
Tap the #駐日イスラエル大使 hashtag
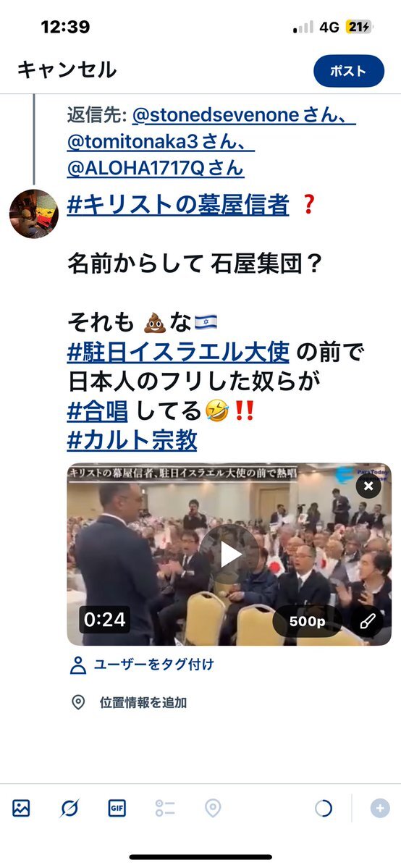click(178, 352)
